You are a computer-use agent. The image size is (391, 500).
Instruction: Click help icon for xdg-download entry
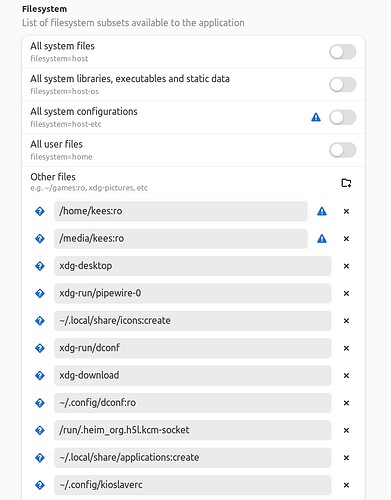coord(40,375)
